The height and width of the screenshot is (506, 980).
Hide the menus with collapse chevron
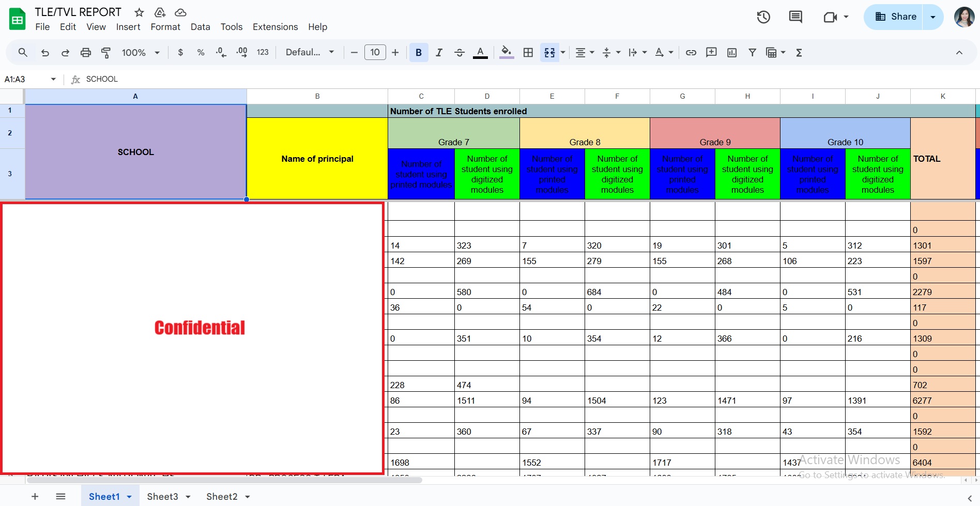click(959, 52)
